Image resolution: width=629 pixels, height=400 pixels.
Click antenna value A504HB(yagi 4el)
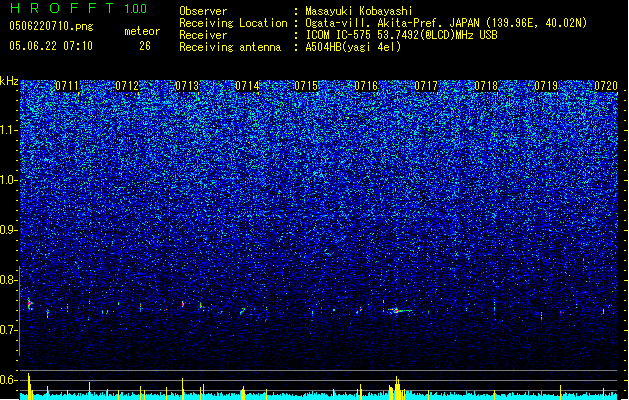(x=353, y=47)
